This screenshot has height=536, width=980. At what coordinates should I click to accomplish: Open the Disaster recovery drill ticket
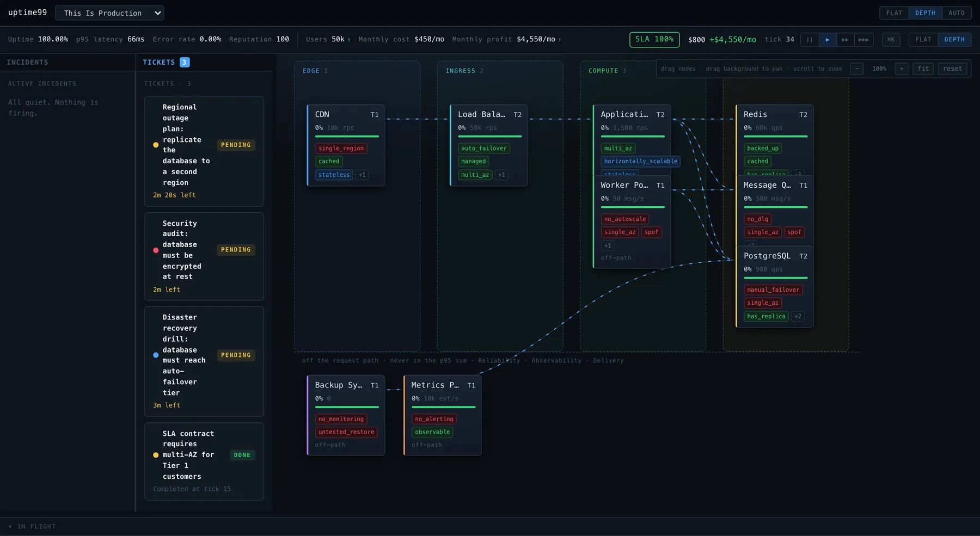click(x=204, y=361)
